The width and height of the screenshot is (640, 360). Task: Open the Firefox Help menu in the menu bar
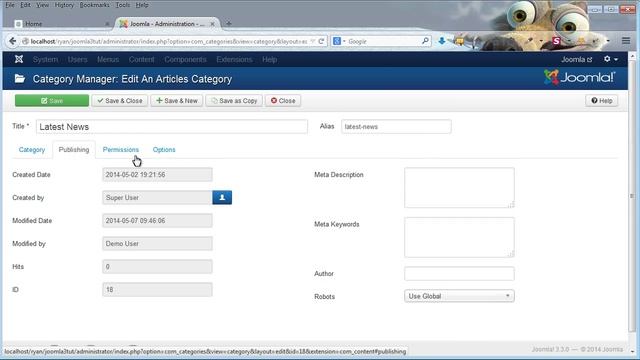(142, 5)
